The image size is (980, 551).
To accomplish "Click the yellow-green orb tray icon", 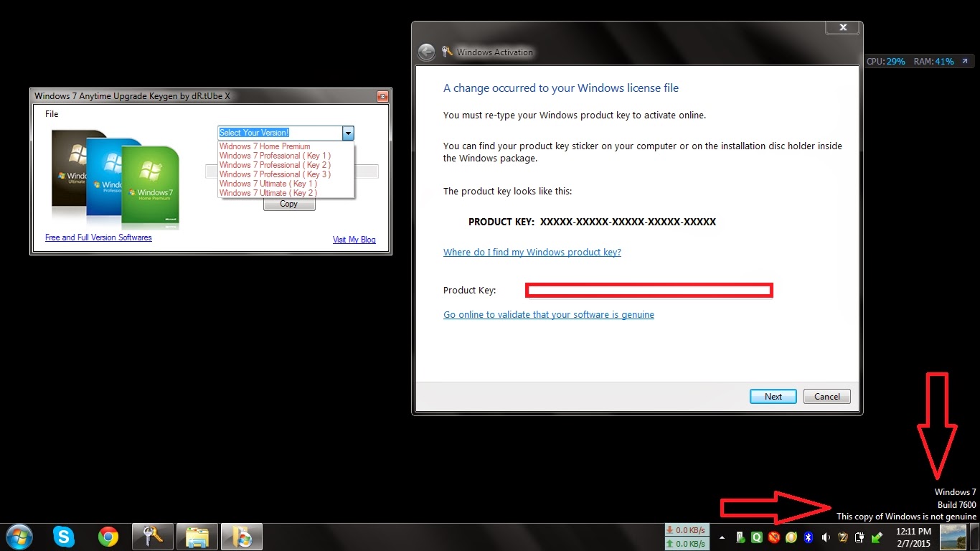I will pyautogui.click(x=791, y=537).
